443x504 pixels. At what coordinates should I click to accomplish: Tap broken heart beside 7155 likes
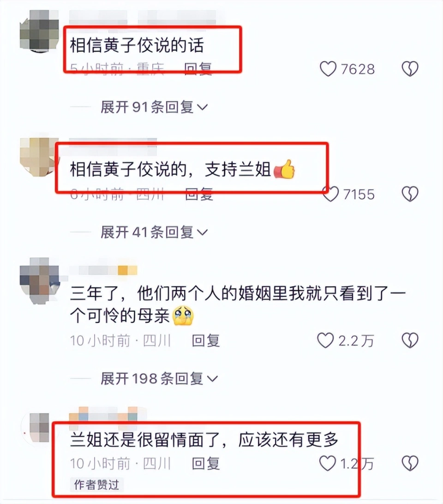pos(410,194)
